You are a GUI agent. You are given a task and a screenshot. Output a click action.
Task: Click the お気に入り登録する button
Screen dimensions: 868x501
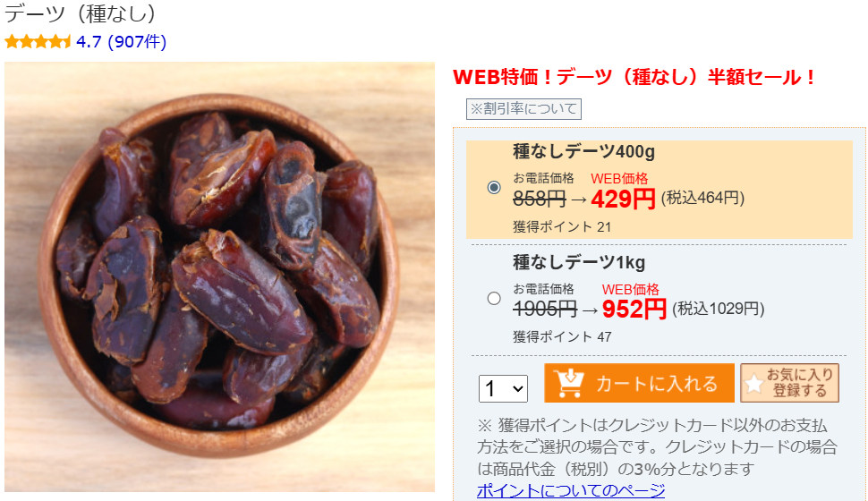coord(789,383)
